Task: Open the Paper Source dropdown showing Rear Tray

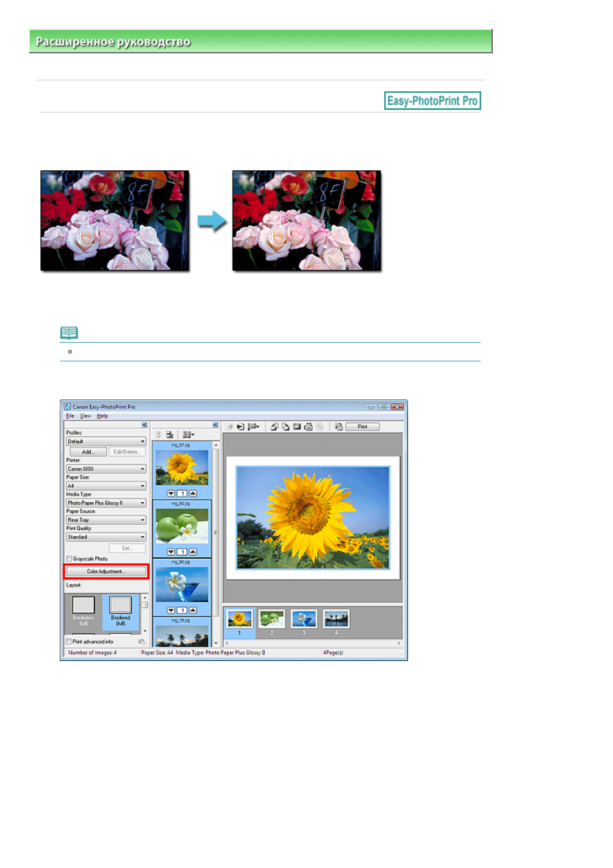Action: (x=106, y=520)
